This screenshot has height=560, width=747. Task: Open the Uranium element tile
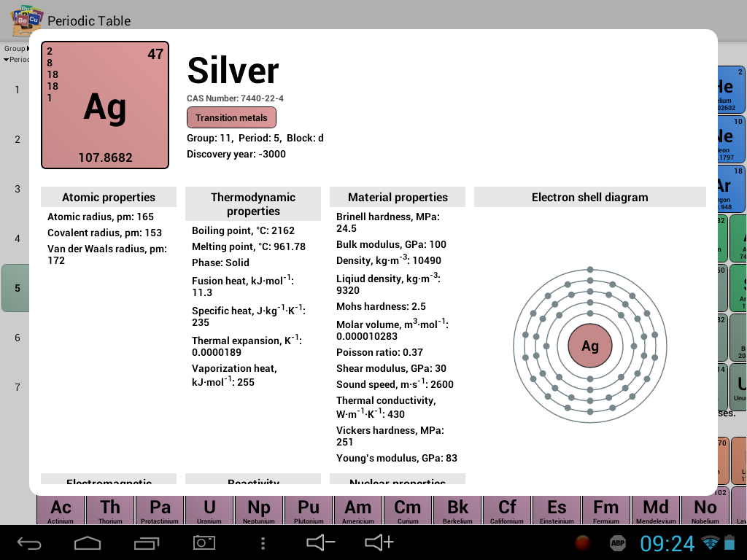point(209,510)
